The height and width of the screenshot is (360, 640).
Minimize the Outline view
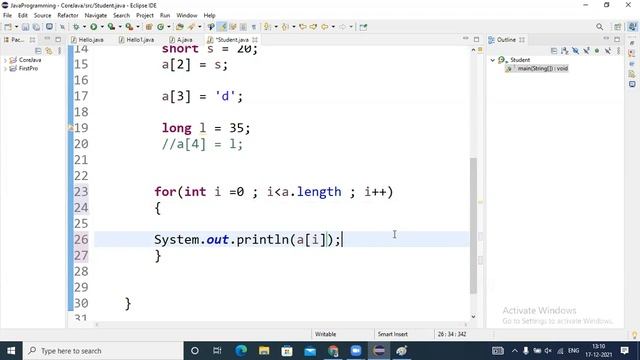[606, 39]
